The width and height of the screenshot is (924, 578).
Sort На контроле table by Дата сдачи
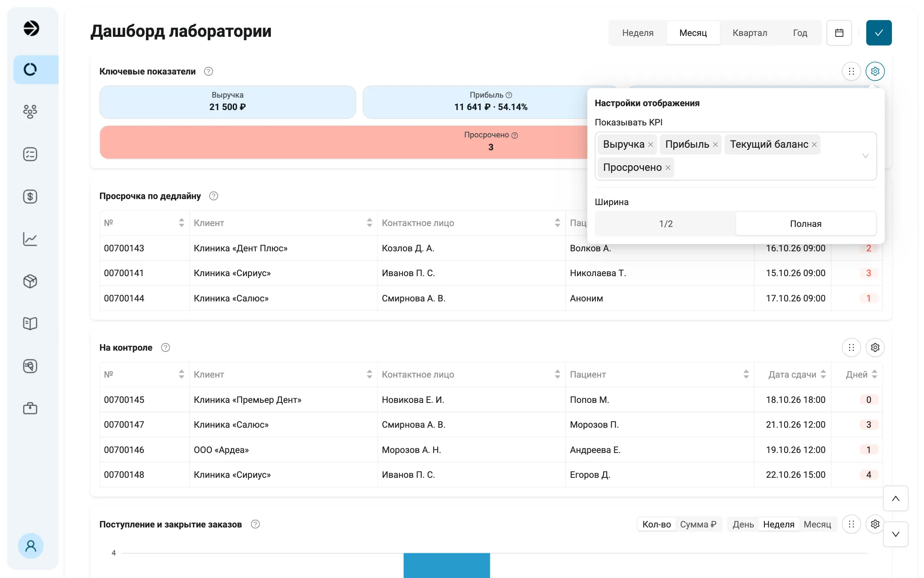coord(823,374)
